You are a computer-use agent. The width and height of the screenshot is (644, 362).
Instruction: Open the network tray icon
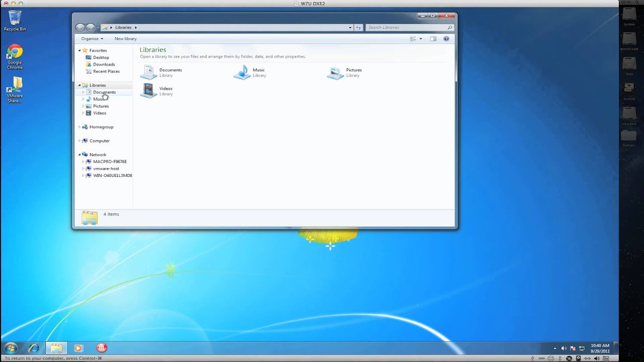click(582, 348)
